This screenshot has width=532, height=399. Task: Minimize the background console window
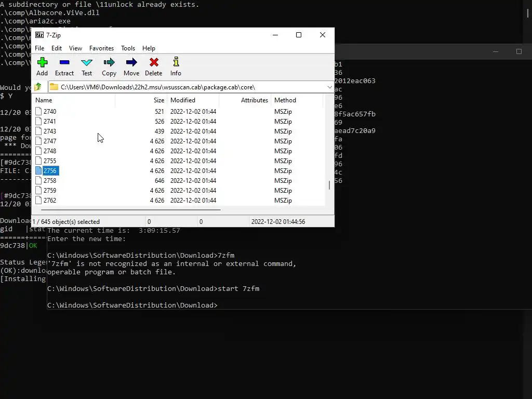point(496,51)
